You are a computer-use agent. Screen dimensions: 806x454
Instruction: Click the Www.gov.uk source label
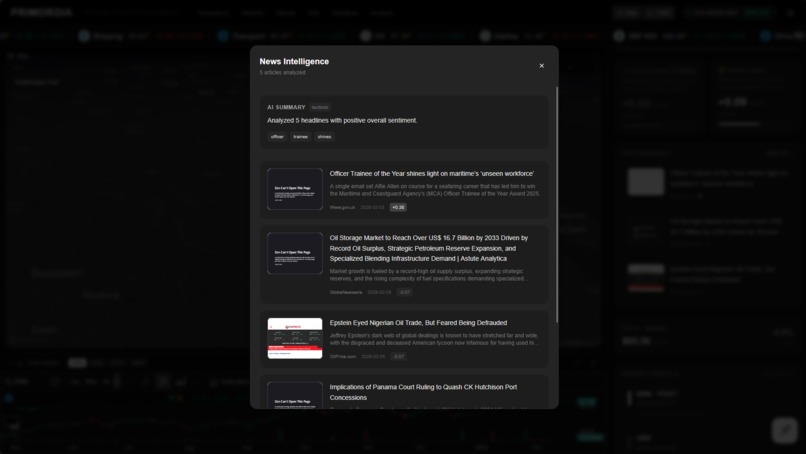click(x=342, y=207)
